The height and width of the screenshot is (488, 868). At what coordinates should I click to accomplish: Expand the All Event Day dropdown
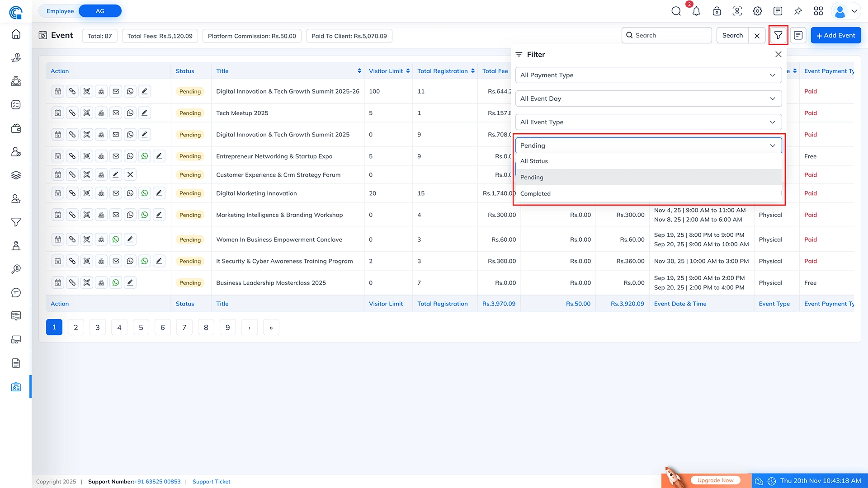click(x=648, y=99)
